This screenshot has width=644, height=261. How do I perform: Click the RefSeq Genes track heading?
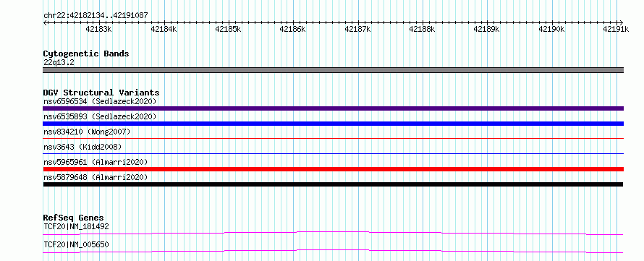74,218
